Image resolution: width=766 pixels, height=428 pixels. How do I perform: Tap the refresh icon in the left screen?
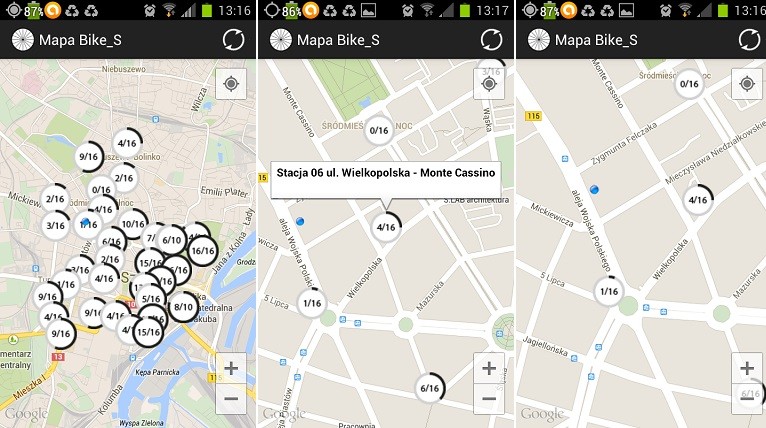click(x=234, y=40)
